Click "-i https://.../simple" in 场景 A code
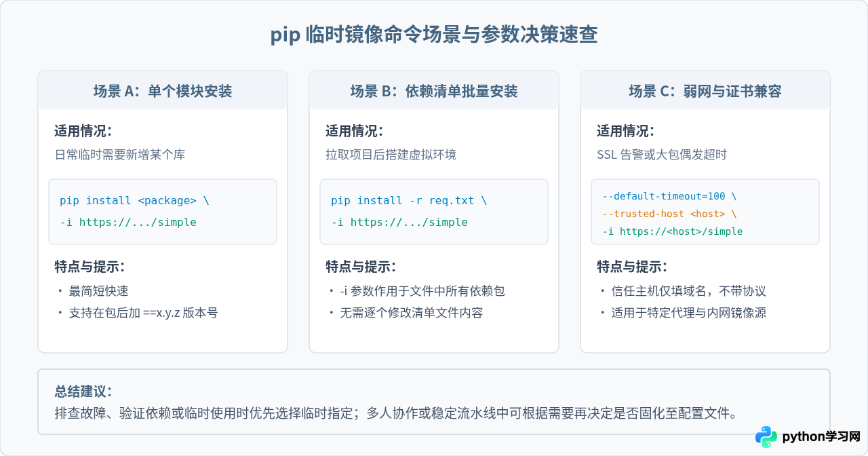This screenshot has height=456, width=868. pyautogui.click(x=128, y=223)
